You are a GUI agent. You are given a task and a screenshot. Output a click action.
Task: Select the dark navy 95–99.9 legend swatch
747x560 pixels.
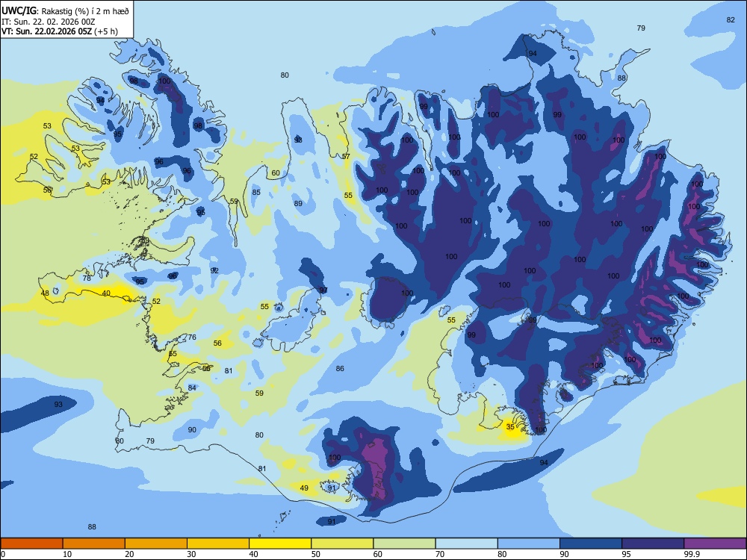(x=653, y=544)
